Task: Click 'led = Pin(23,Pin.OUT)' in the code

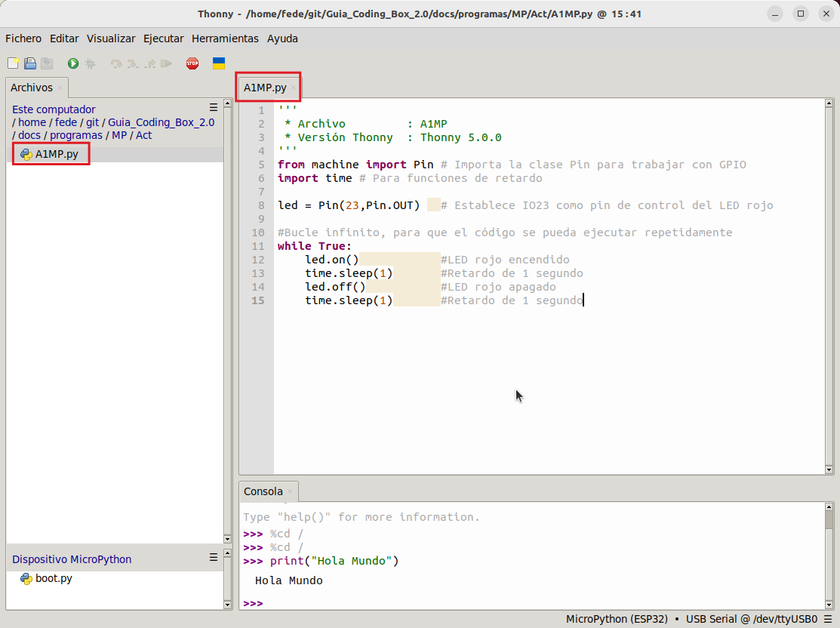Action: [x=349, y=206]
